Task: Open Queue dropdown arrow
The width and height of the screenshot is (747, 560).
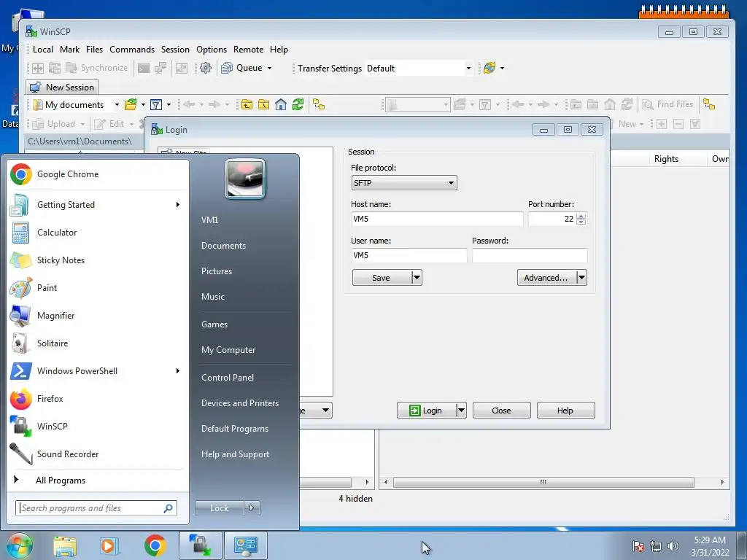Action: point(269,68)
